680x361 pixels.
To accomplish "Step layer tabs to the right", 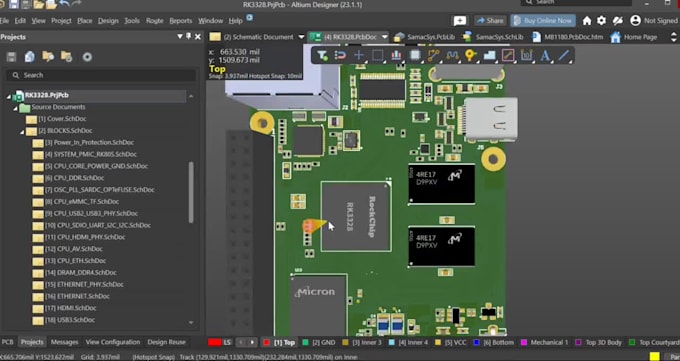I will (x=252, y=342).
